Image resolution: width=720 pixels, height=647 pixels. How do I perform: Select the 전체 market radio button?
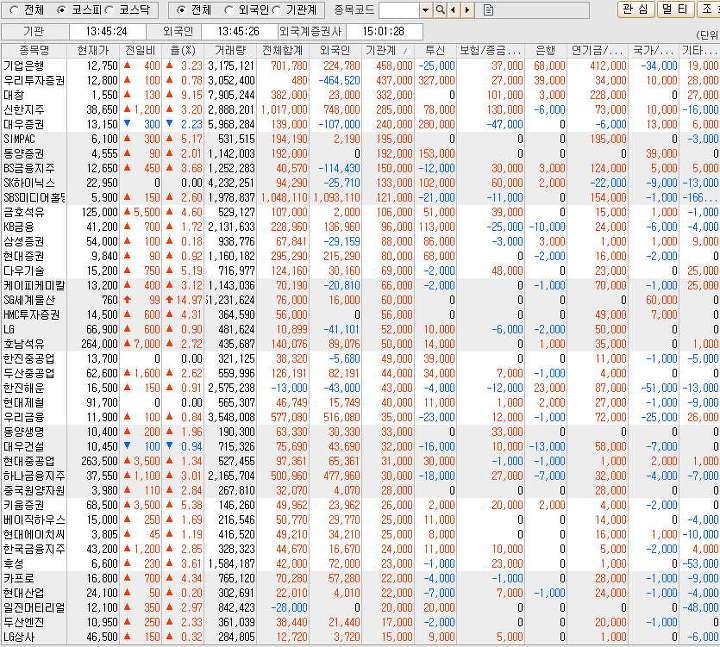pos(14,10)
